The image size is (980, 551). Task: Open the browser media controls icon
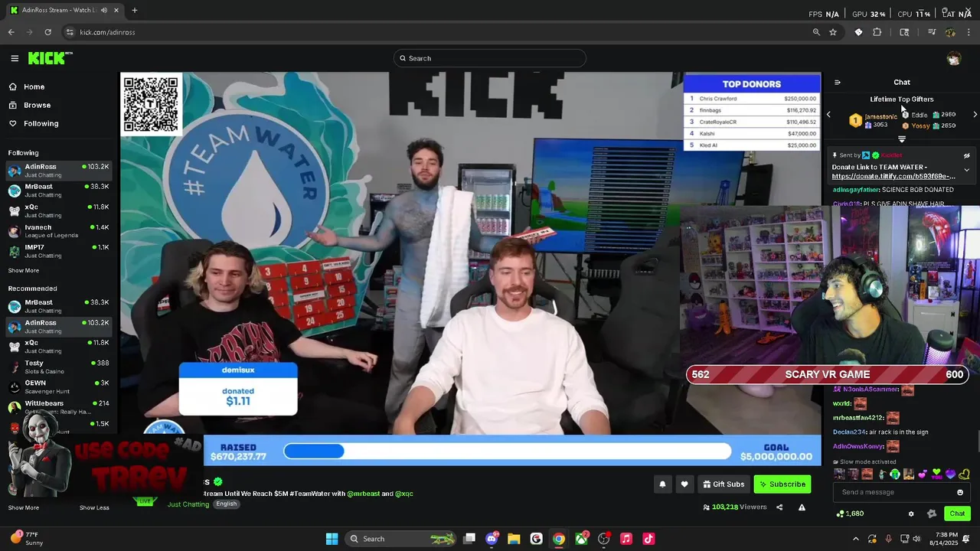(x=932, y=32)
